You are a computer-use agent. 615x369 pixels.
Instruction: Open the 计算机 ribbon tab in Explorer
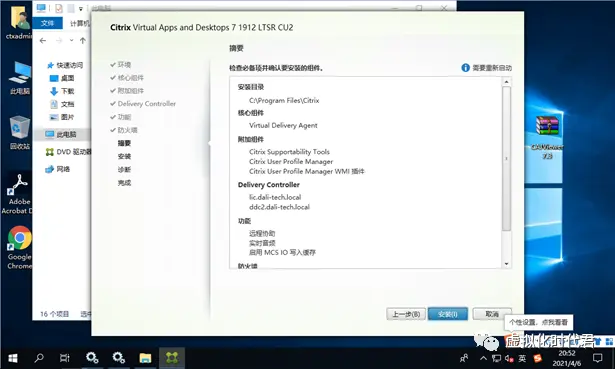coord(80,24)
